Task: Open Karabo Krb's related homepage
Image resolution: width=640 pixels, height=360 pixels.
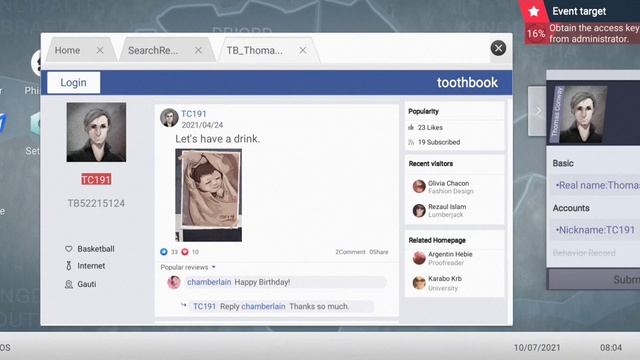Action: click(445, 278)
